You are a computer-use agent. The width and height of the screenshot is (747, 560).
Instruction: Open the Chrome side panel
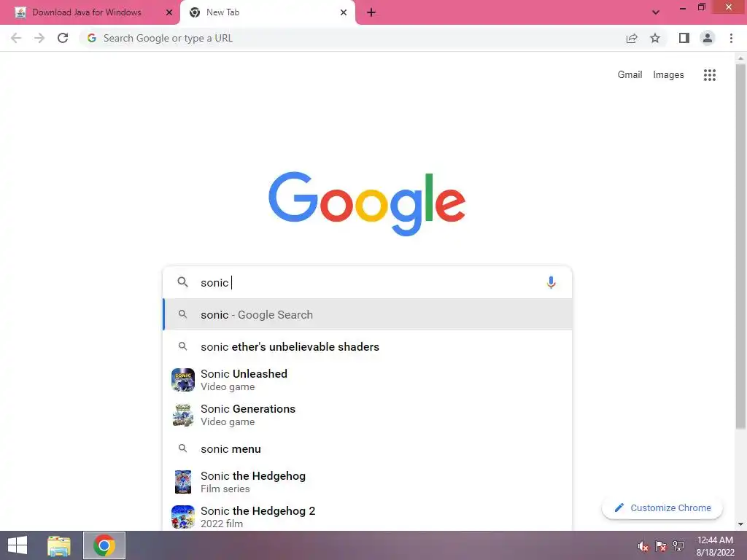point(684,38)
